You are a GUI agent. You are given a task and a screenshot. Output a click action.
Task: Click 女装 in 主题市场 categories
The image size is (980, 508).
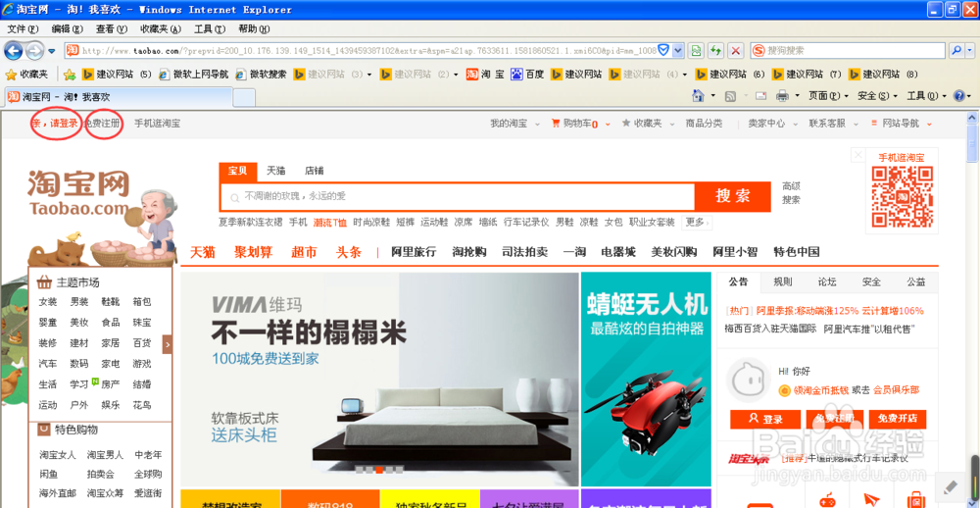click(47, 302)
